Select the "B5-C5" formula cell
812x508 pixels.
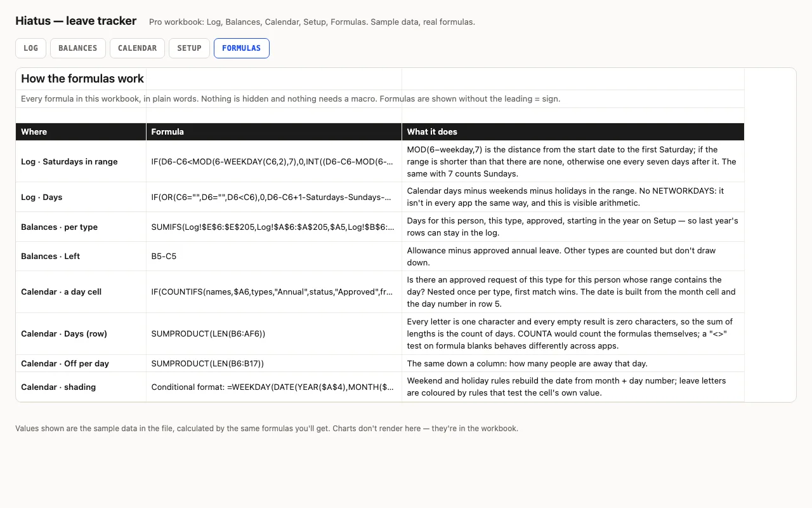pyautogui.click(x=274, y=257)
